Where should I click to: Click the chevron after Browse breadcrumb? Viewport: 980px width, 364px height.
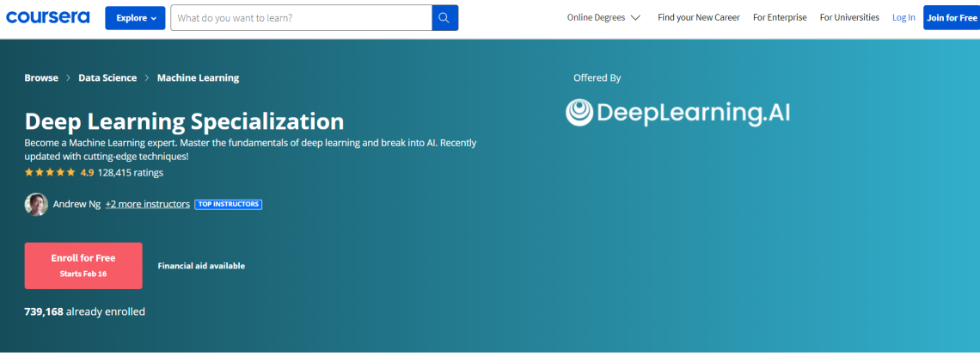(68, 78)
